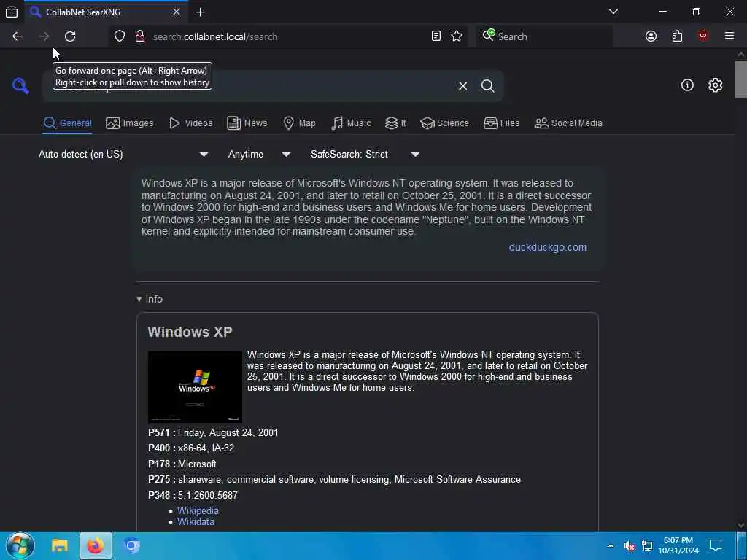Click the 'P178 : Microsoft' row
The height and width of the screenshot is (560, 747).
182,464
